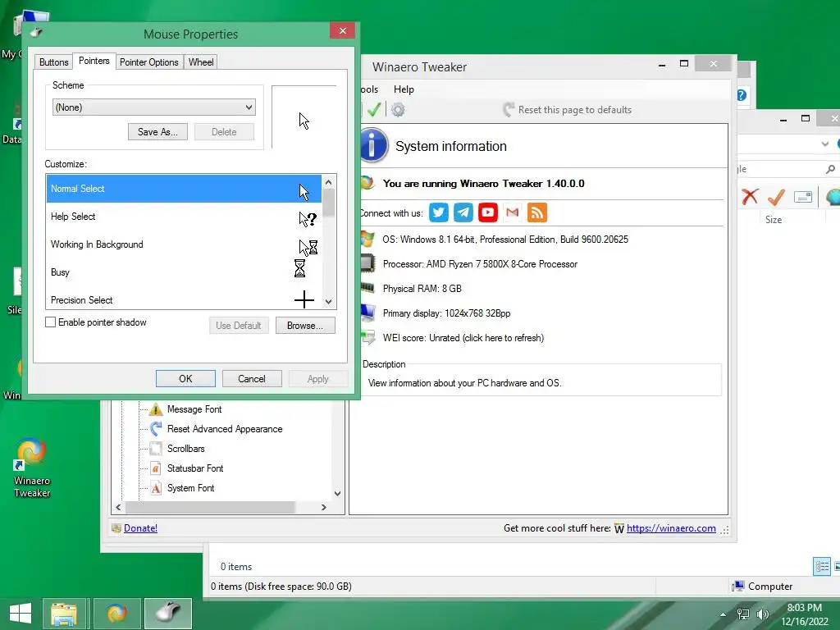
Task: Click the red X icon in background window
Action: [750, 197]
